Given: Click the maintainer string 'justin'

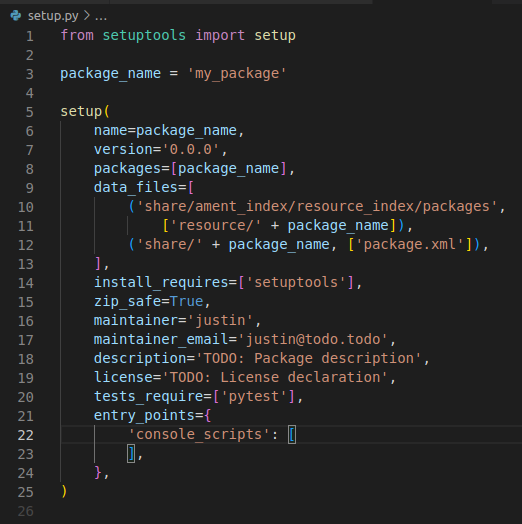Looking at the screenshot, I should pyautogui.click(x=220, y=321).
